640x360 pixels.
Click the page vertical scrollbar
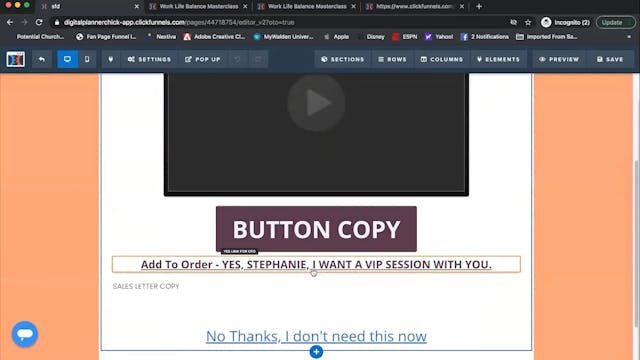tap(636, 243)
